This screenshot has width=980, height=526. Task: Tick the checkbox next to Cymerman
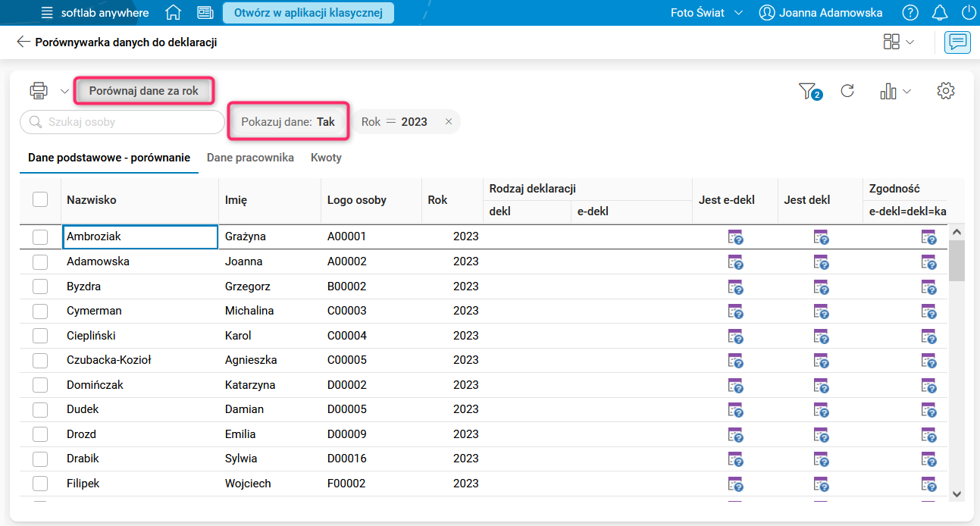coord(40,311)
